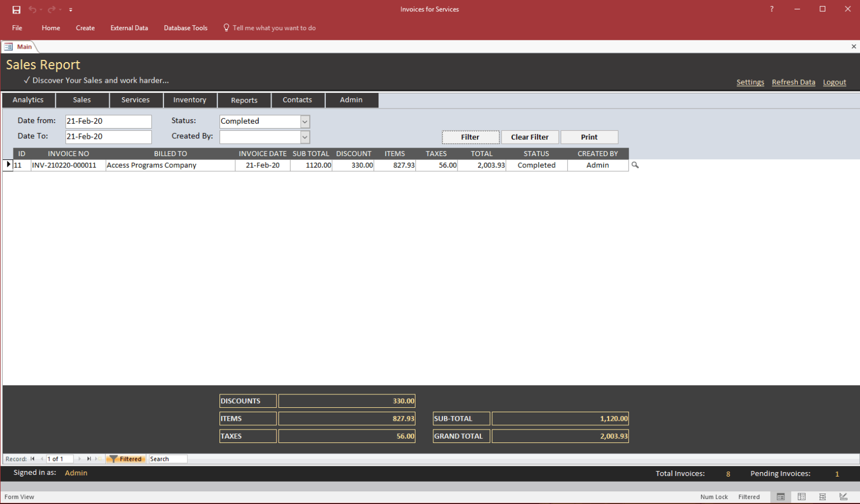Switch to the Inventory tab
The height and width of the screenshot is (504, 860).
click(x=190, y=100)
